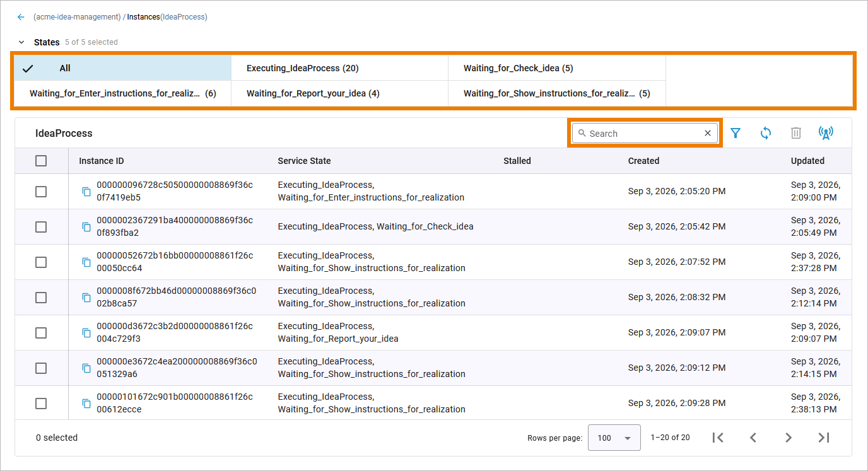Filter by Waiting_for_Report_your_idea (4) state
The width and height of the screenshot is (868, 471).
339,93
